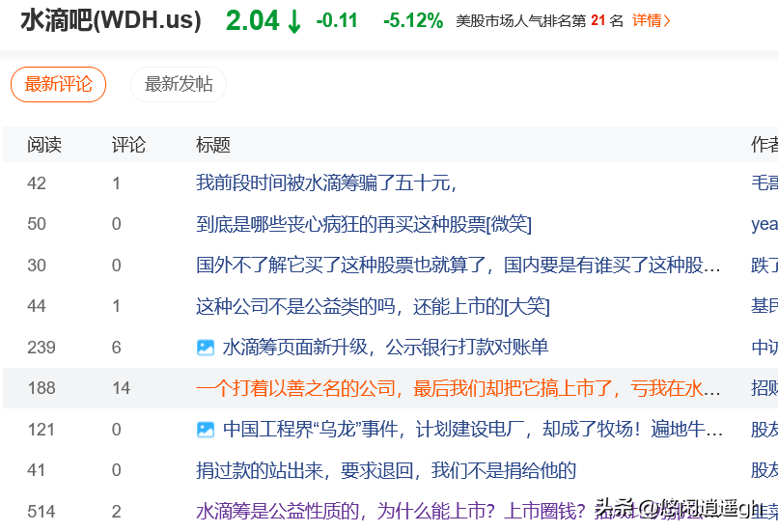Switch to the 最新发帖 tab
778x532 pixels.
[x=179, y=84]
